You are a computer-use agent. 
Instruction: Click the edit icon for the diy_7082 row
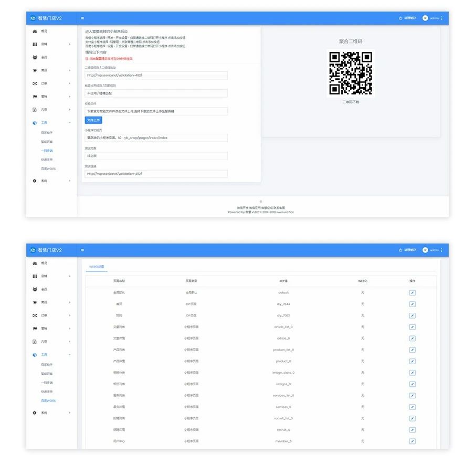412,316
